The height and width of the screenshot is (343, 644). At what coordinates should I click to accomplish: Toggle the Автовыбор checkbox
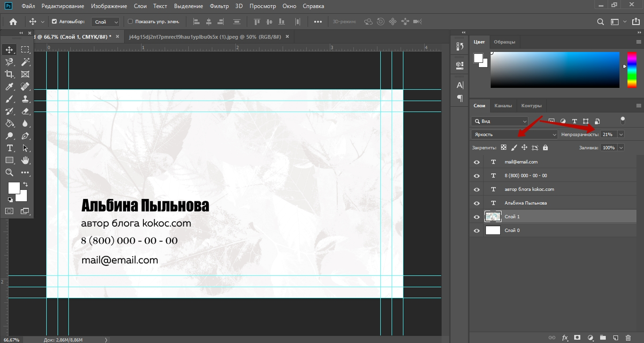(x=54, y=22)
